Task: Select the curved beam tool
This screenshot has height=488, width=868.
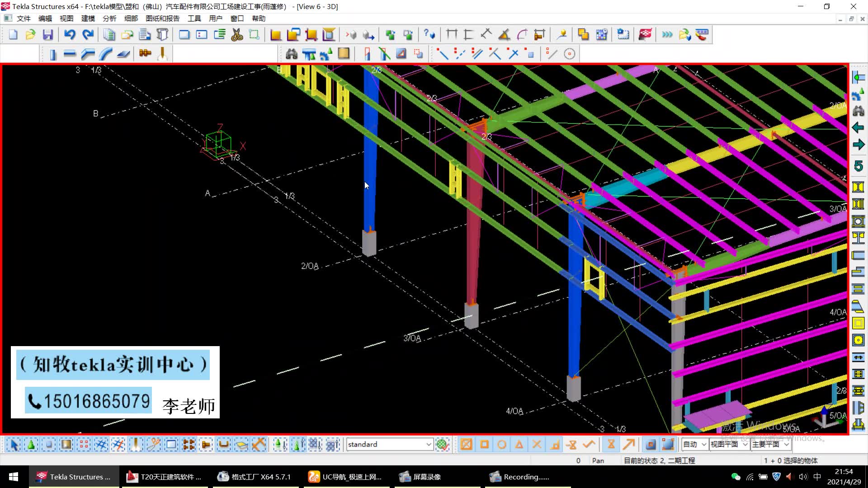Action: coord(105,54)
